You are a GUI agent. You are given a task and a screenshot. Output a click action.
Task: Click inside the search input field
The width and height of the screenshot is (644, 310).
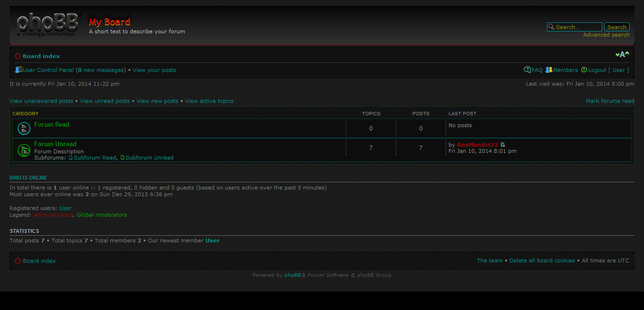(576, 27)
